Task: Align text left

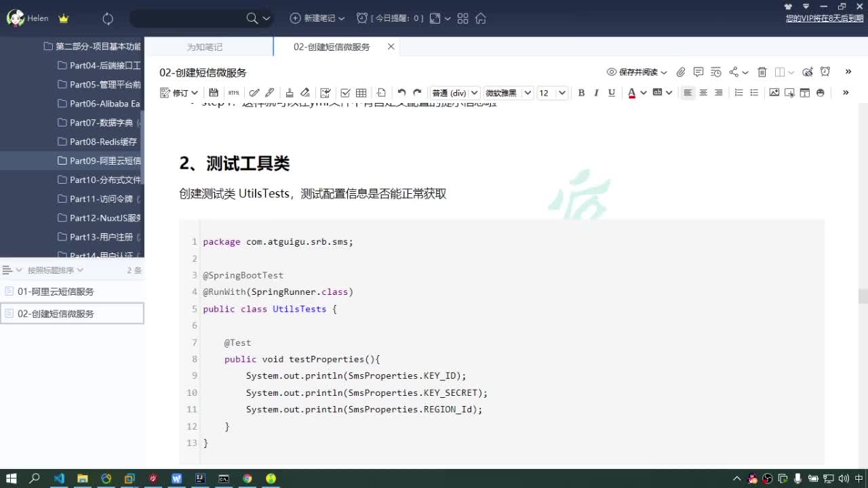Action: point(688,93)
